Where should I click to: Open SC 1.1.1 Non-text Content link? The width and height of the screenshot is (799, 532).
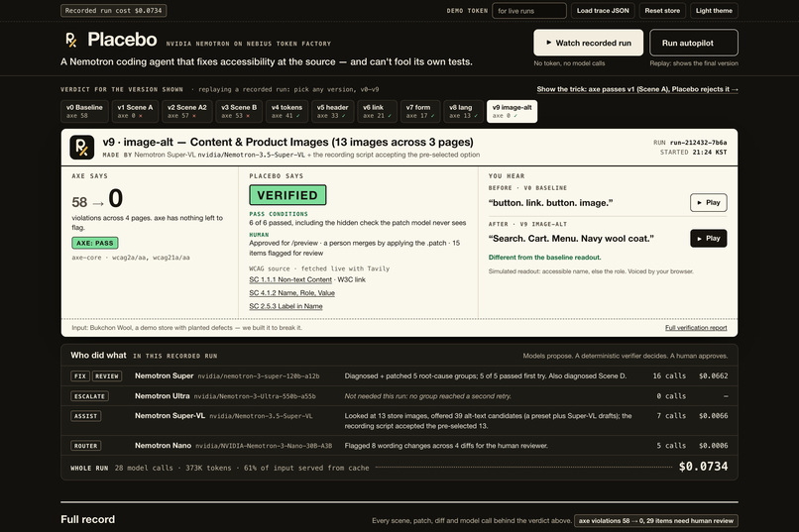[289, 279]
